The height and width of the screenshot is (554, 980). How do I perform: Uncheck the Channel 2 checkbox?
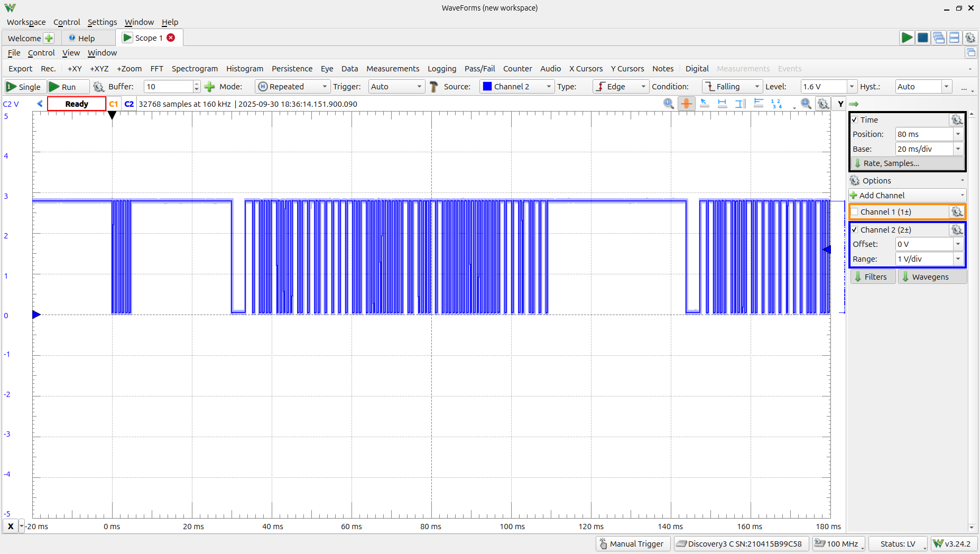pos(855,230)
